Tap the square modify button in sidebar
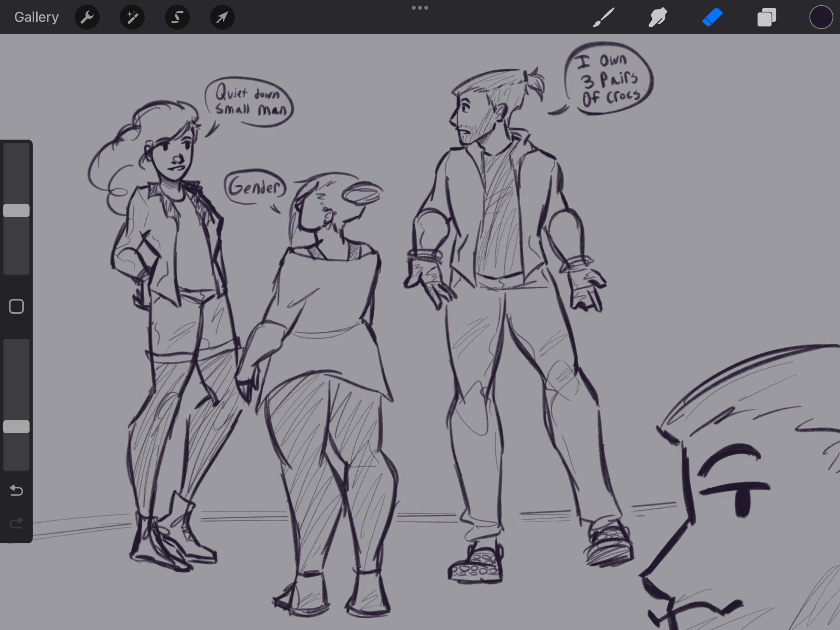The height and width of the screenshot is (630, 840). point(16,306)
